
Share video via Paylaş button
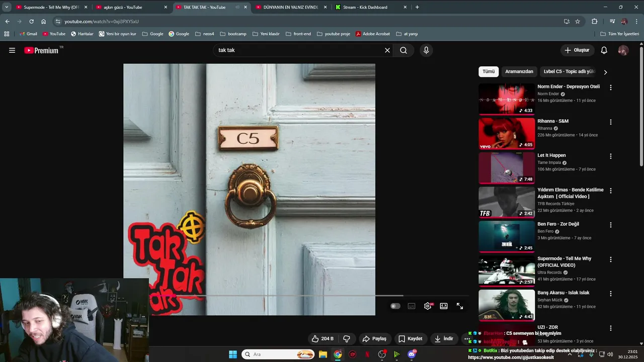375,339
